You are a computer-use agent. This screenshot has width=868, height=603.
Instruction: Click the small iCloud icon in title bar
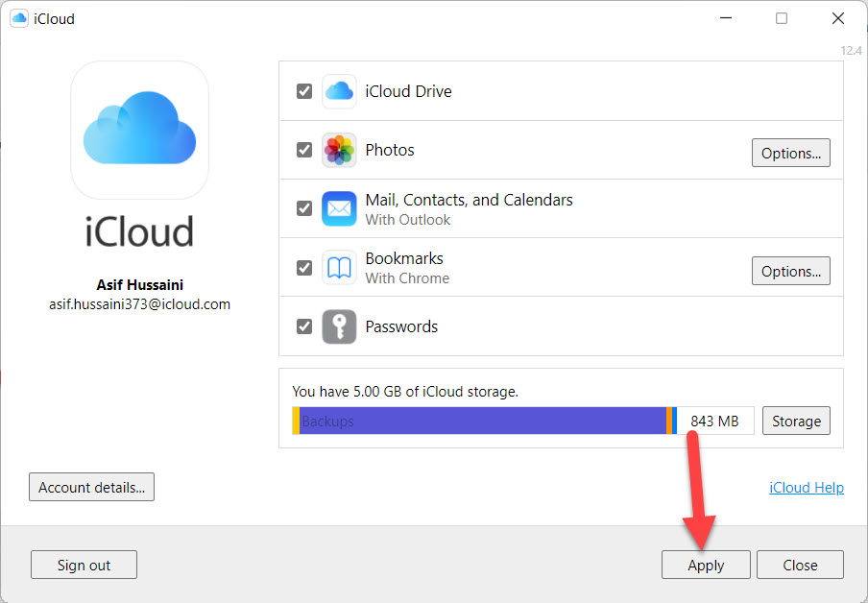tap(18, 18)
